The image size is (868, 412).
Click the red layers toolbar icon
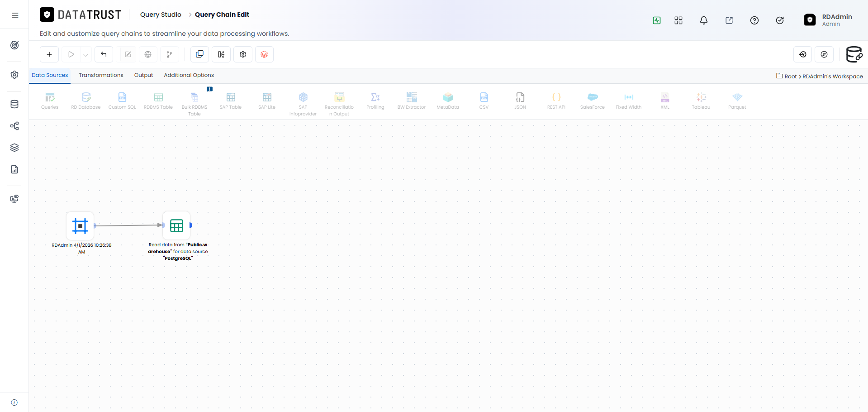264,54
